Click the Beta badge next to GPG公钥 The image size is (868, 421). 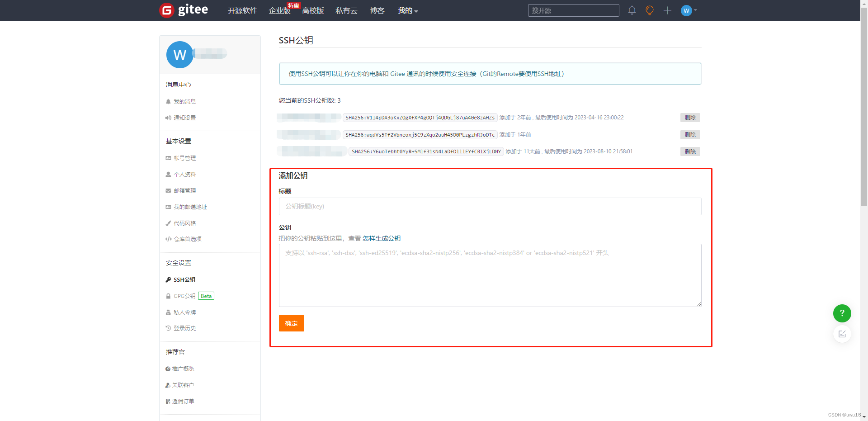tap(206, 296)
